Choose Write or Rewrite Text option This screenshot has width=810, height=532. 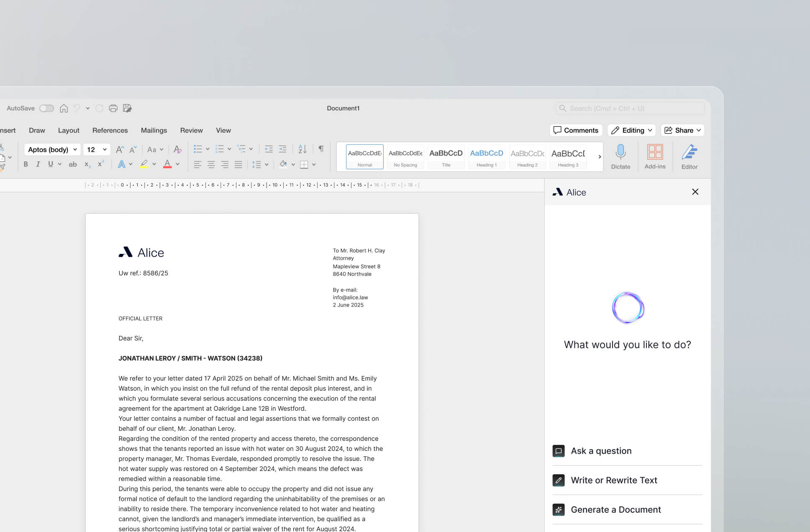tap(614, 480)
